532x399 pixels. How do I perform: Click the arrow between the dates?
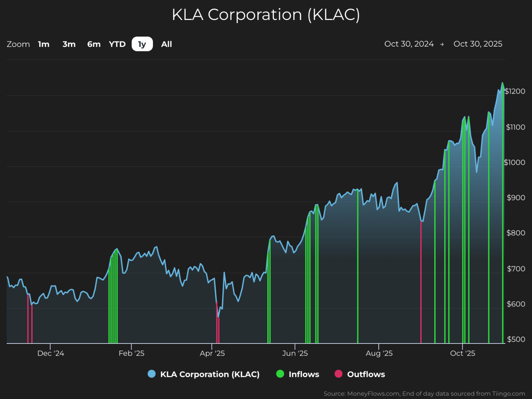point(442,44)
